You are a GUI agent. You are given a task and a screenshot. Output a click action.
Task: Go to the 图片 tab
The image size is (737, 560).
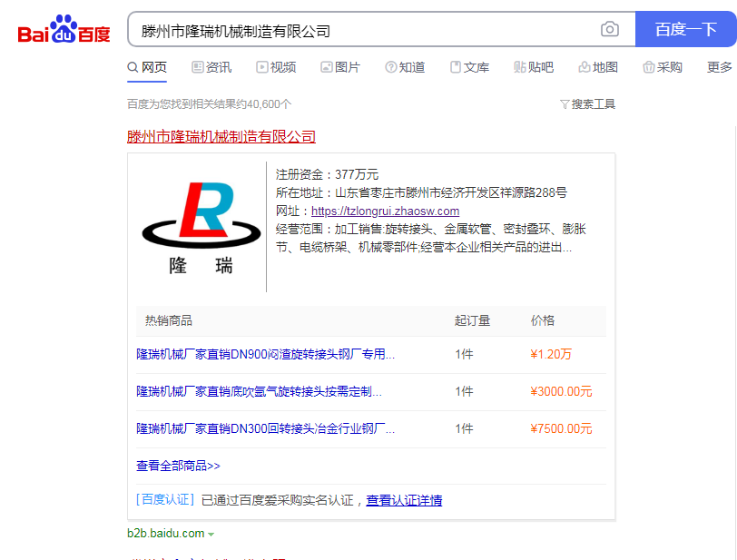pyautogui.click(x=340, y=67)
